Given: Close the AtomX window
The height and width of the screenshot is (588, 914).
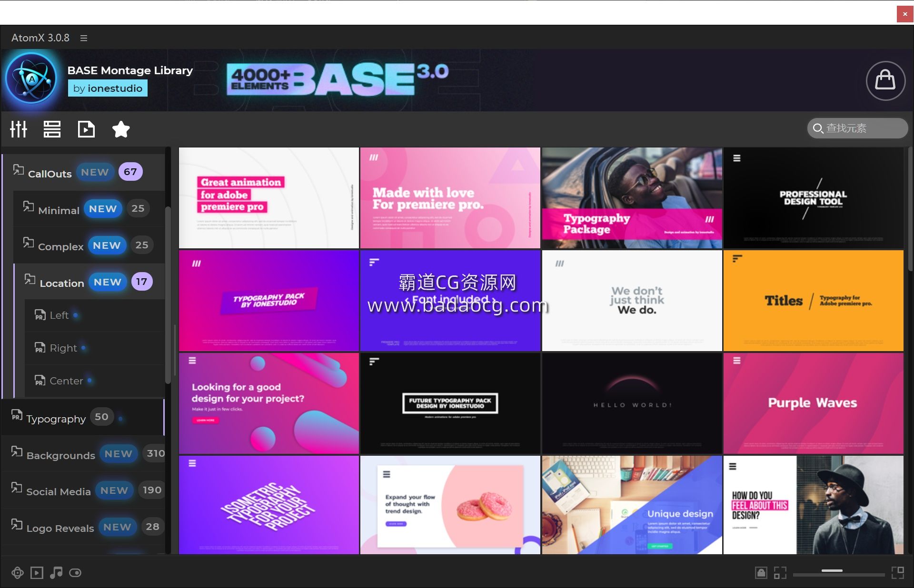Looking at the screenshot, I should click(905, 14).
